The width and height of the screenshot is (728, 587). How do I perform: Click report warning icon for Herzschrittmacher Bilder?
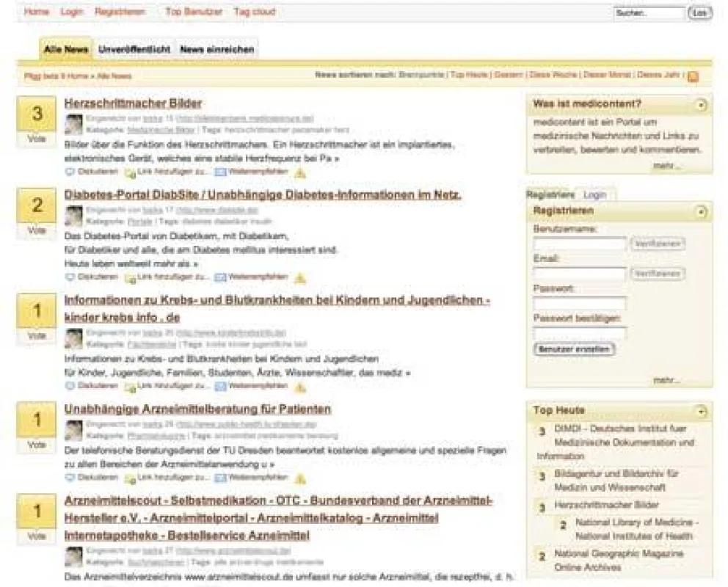point(300,173)
